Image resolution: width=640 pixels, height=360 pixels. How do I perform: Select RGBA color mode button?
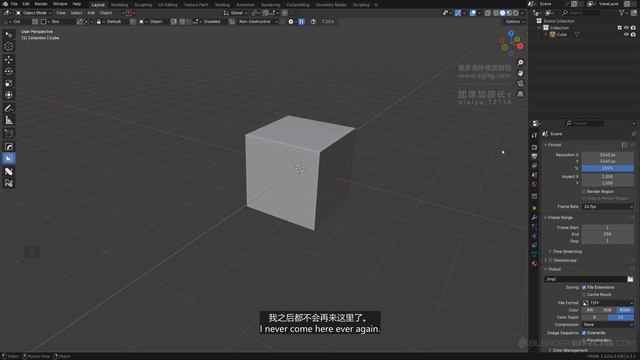click(x=625, y=310)
